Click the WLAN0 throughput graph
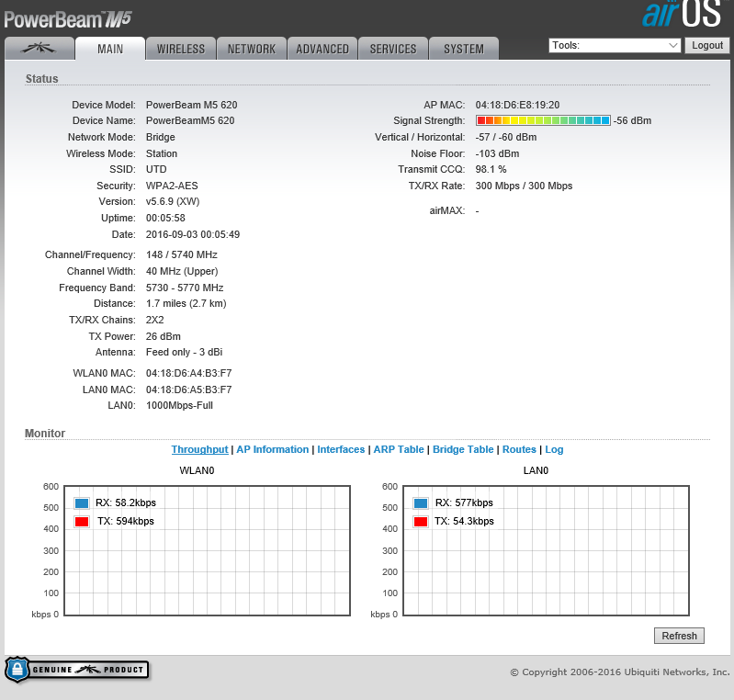Viewport: 734px width, 700px height. 207,550
